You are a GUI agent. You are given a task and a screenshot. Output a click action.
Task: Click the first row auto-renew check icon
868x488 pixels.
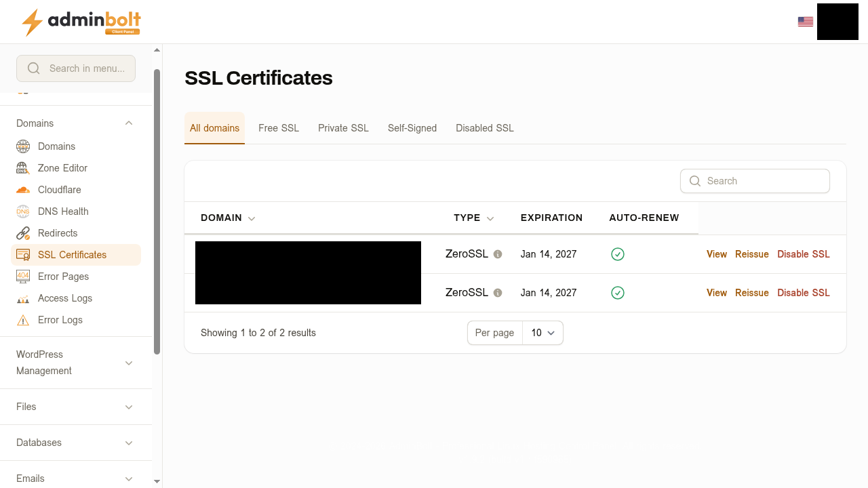(617, 254)
